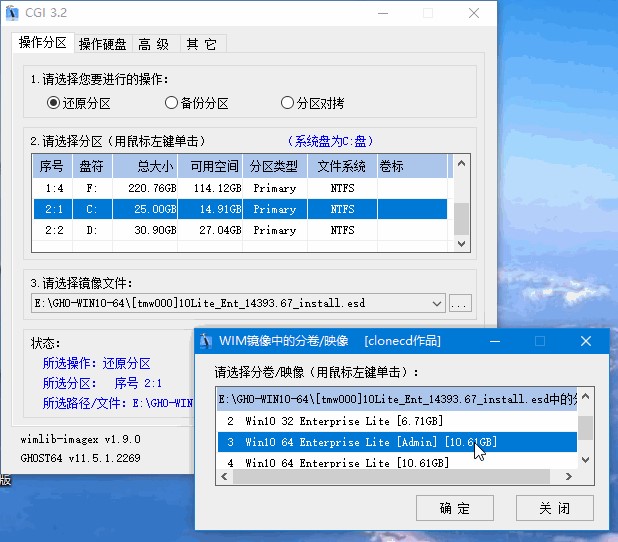Click the 所选分区: 序号 2:1 status text
The width and height of the screenshot is (618, 542).
[102, 383]
